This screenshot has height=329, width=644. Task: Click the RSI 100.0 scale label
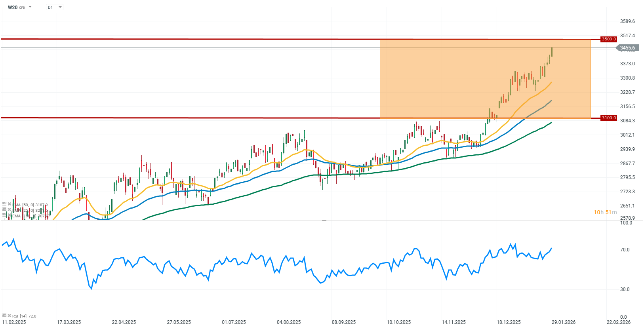click(626, 223)
